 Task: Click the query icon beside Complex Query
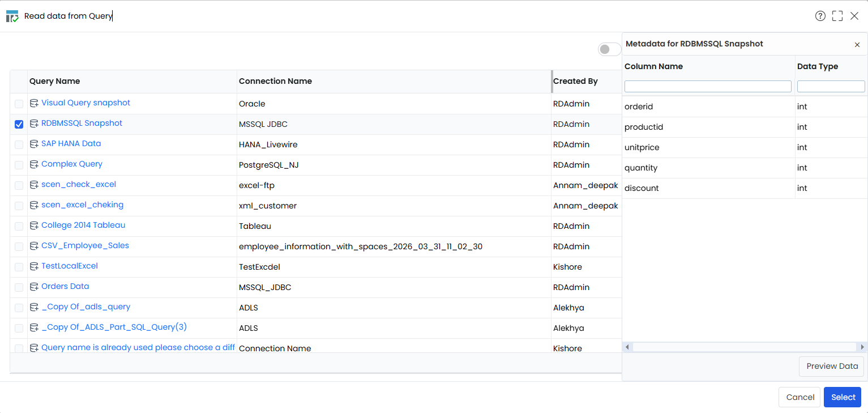[34, 164]
